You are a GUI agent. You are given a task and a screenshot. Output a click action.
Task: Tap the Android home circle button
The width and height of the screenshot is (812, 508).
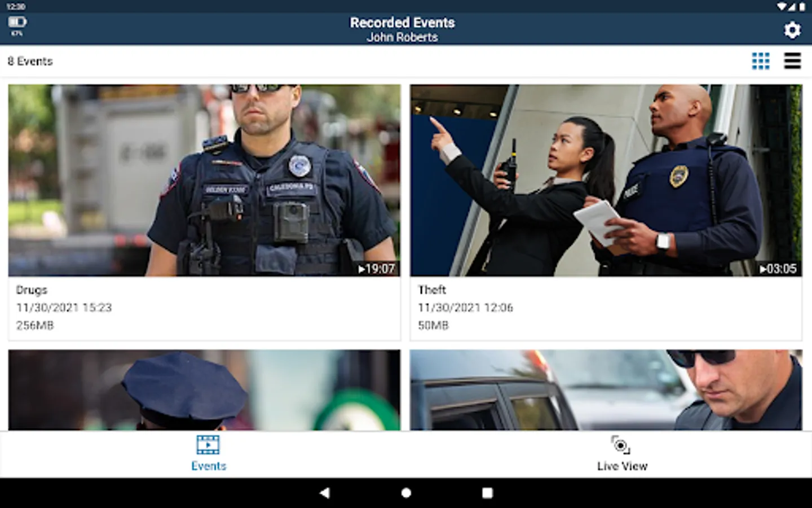coord(406,493)
